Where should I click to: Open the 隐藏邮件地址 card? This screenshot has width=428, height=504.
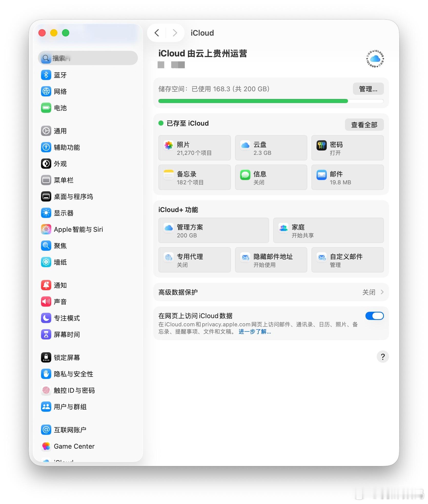[x=271, y=260]
